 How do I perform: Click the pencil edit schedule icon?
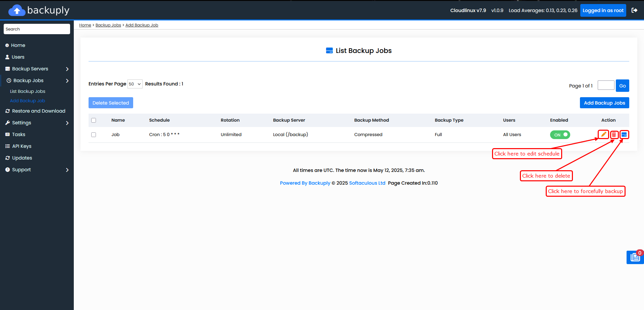[603, 134]
